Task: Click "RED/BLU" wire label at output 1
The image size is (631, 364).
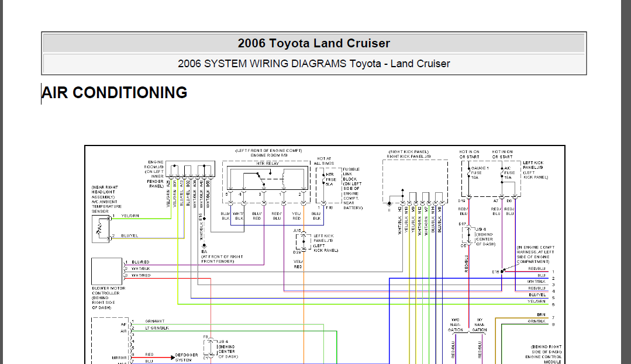Action: (x=537, y=269)
